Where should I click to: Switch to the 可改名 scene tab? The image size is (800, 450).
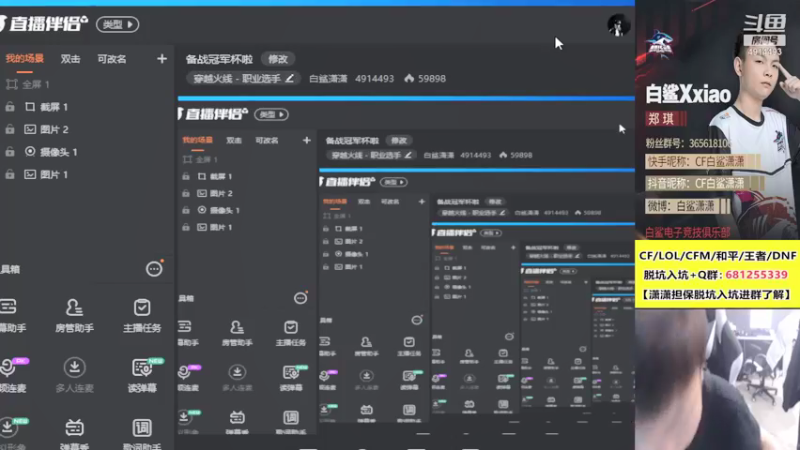(112, 59)
